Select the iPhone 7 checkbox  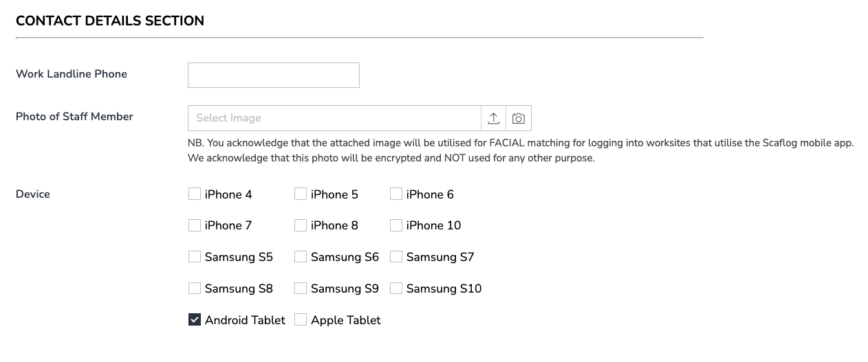[x=195, y=225]
